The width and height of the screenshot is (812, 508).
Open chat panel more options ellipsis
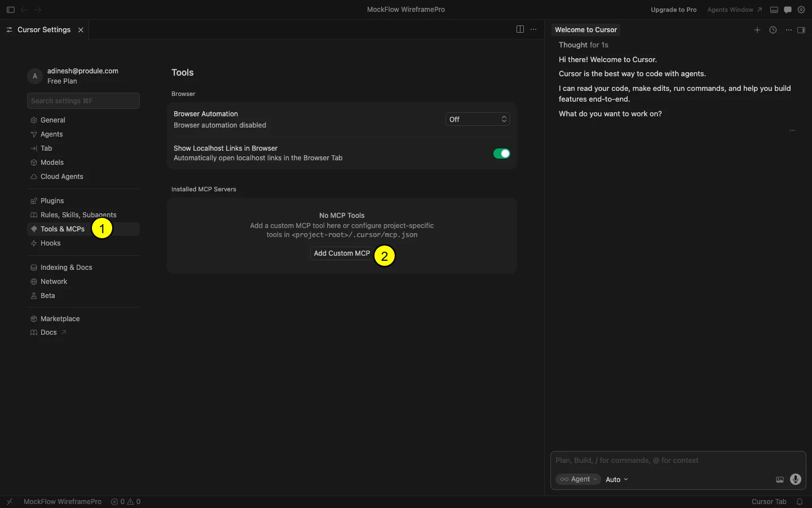[789, 30]
